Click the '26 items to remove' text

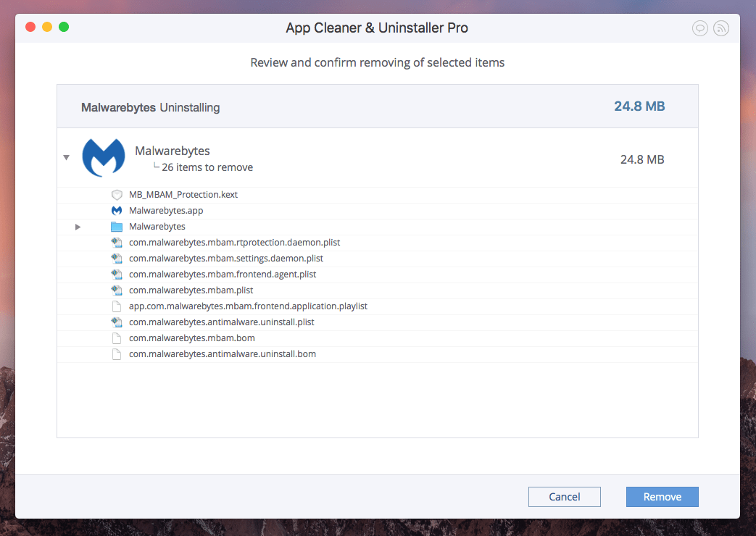click(x=207, y=167)
